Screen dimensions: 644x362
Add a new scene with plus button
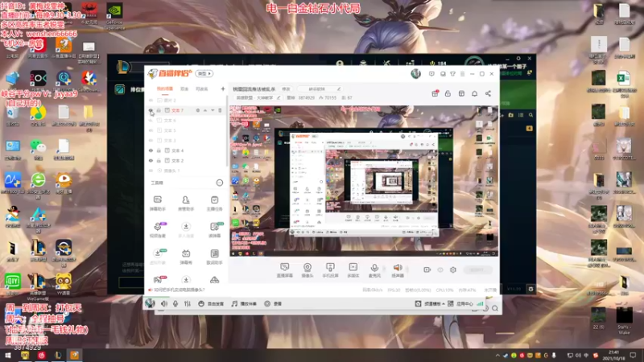pyautogui.click(x=223, y=88)
